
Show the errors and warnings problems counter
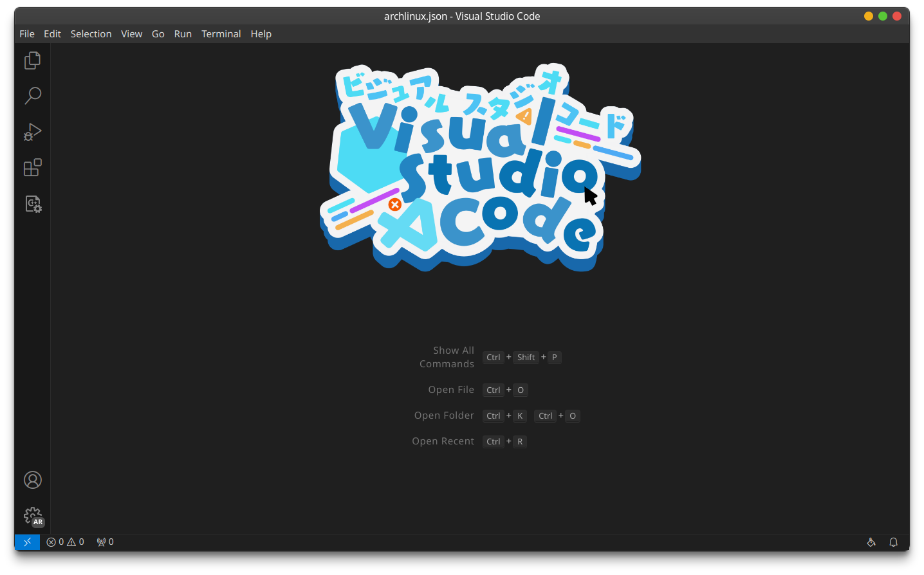coord(65,542)
